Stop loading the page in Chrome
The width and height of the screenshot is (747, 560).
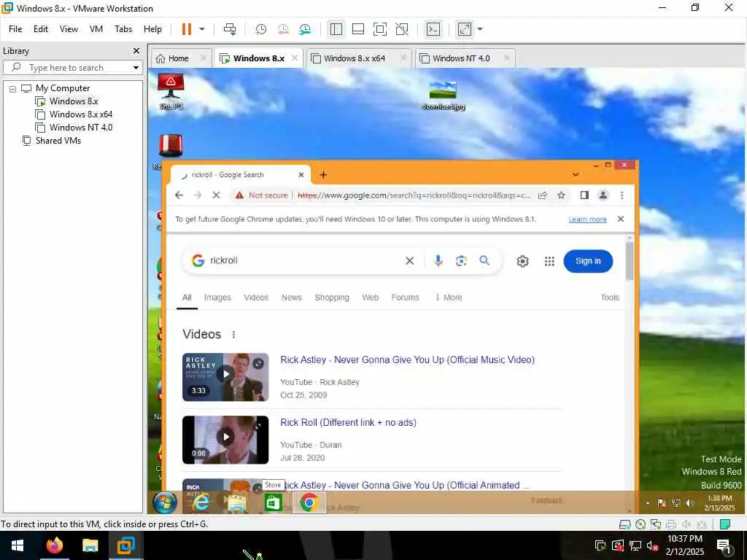[x=216, y=195]
